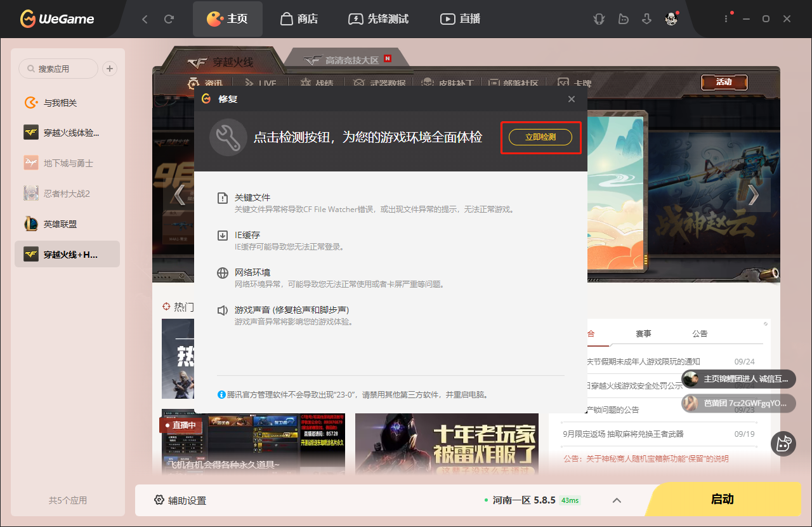
Task: Select the 河南一区 server selector
Action: [532, 500]
